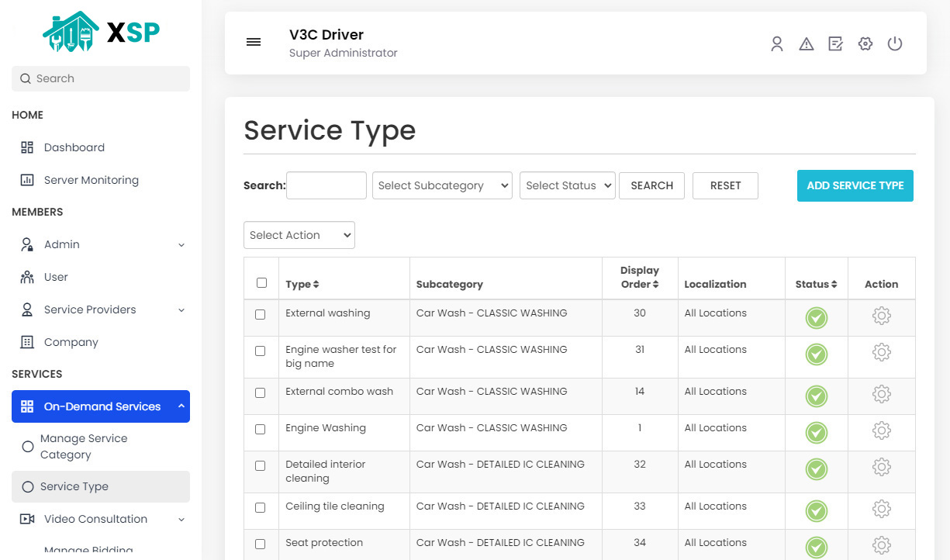Open settings gear for External washing row
Image resolution: width=950 pixels, height=560 pixels.
[x=881, y=316]
